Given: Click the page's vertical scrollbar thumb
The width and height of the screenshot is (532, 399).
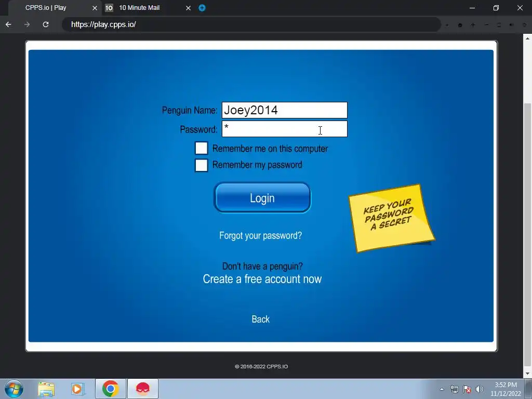Looking at the screenshot, I should (527, 236).
